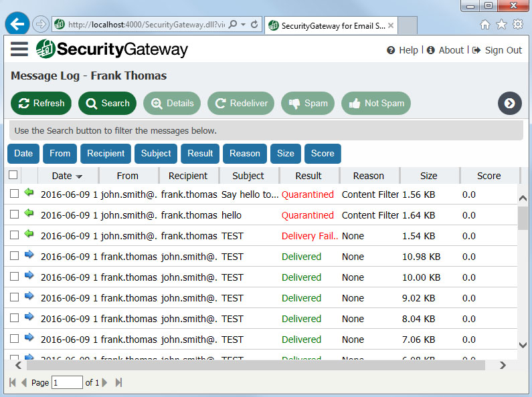Click the horizontal scrollbar right arrow
Image resolution: width=532 pixels, height=397 pixels.
click(x=503, y=365)
